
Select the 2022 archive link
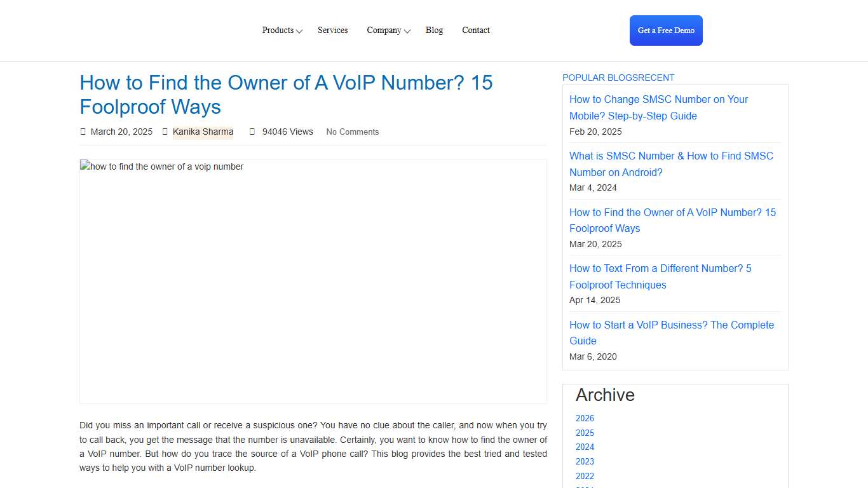pyautogui.click(x=585, y=476)
